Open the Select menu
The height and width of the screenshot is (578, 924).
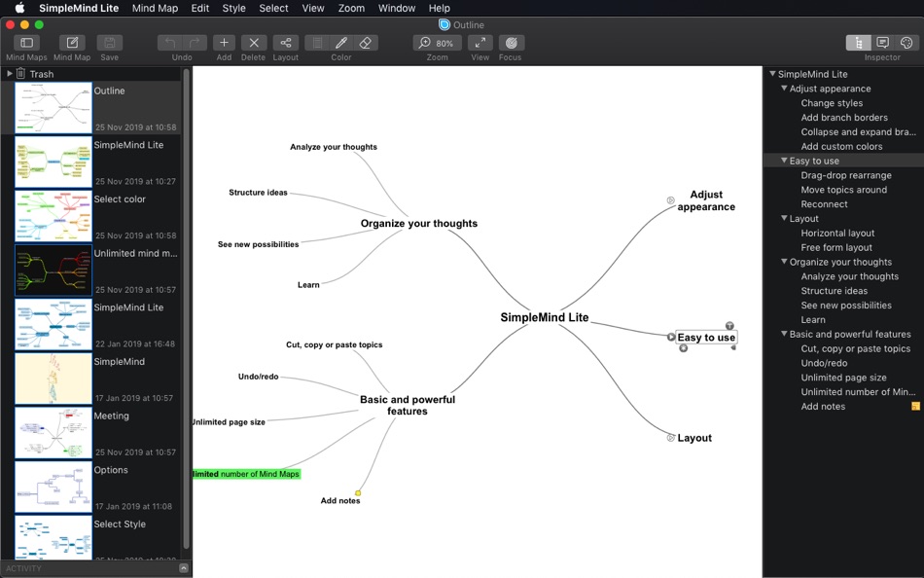[x=274, y=8]
